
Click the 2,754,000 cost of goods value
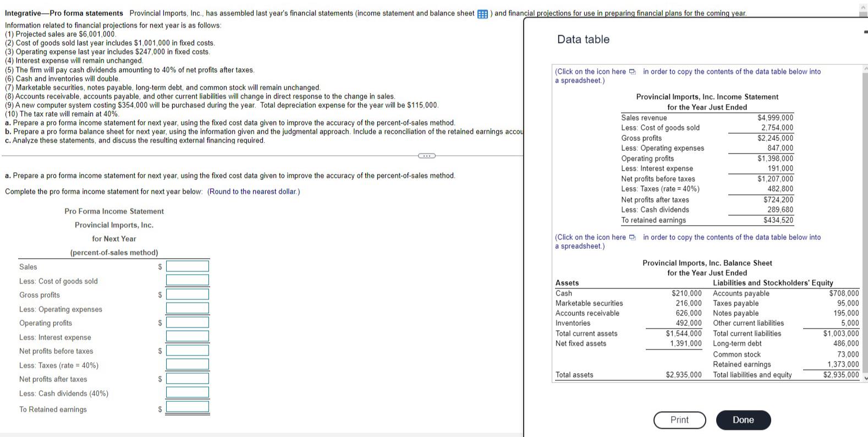(x=777, y=128)
